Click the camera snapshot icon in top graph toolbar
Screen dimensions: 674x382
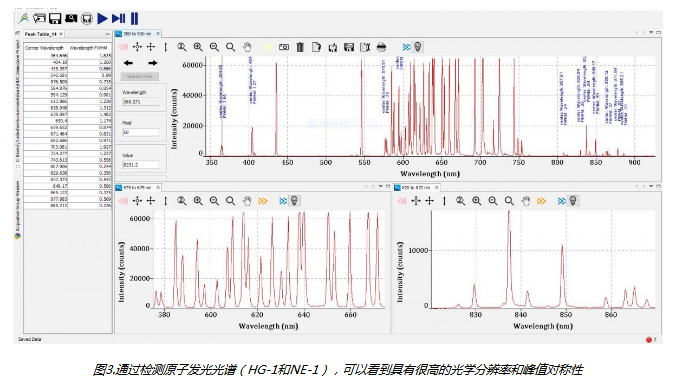coord(284,47)
